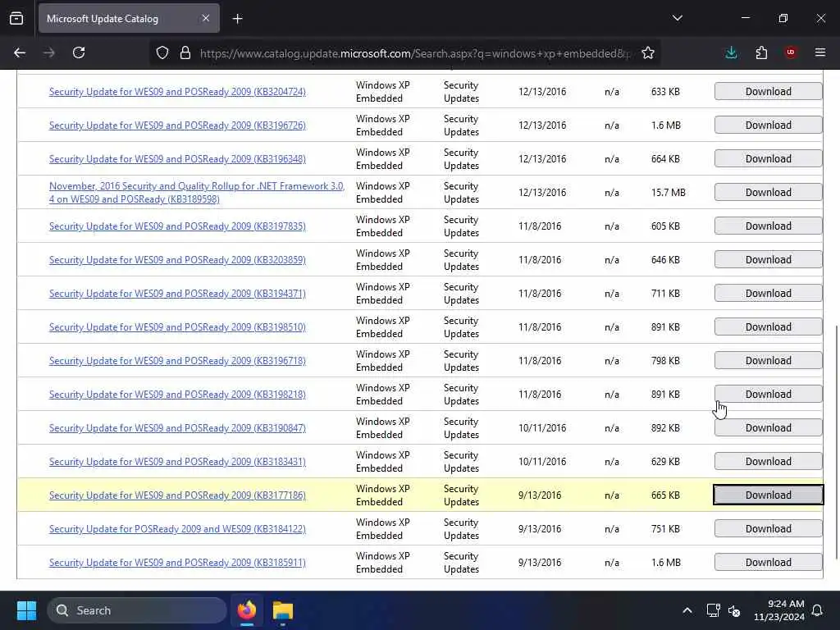
Task: Open the Firefox hamburger menu
Action: (820, 52)
